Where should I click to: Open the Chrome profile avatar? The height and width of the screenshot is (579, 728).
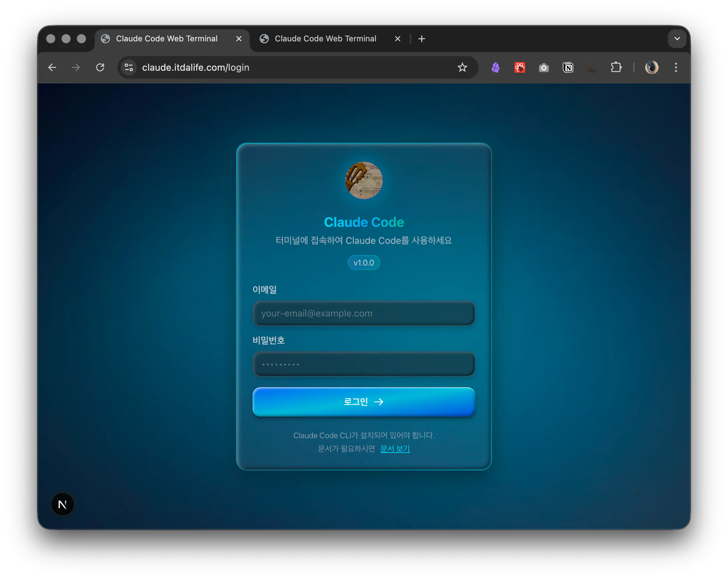coord(652,67)
